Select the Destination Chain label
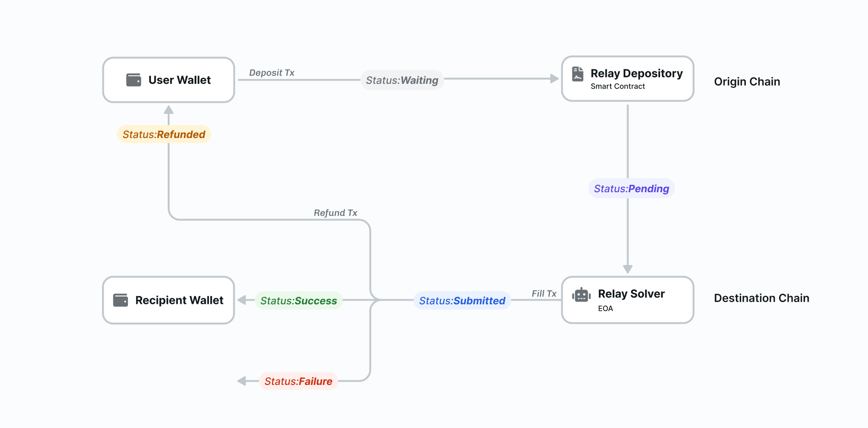Image resolution: width=868 pixels, height=428 pixels. point(761,298)
